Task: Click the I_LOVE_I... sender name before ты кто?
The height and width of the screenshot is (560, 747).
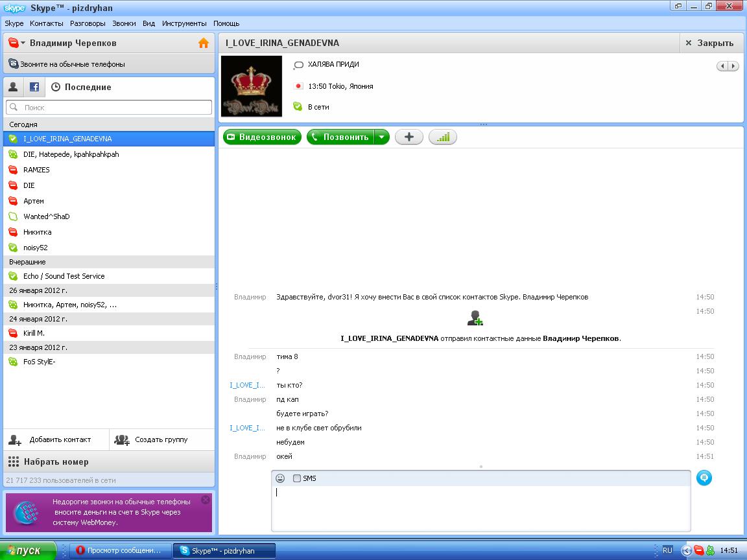Action: pyautogui.click(x=247, y=385)
